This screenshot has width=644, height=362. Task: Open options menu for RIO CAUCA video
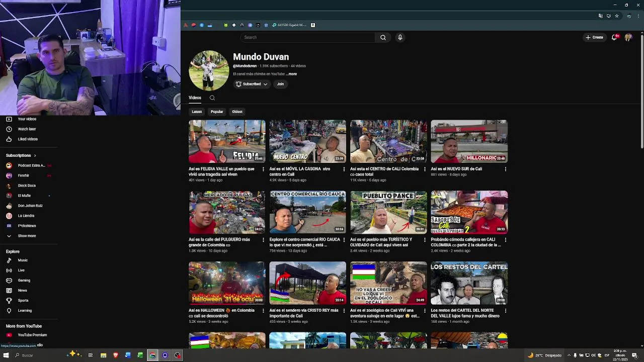click(x=344, y=240)
